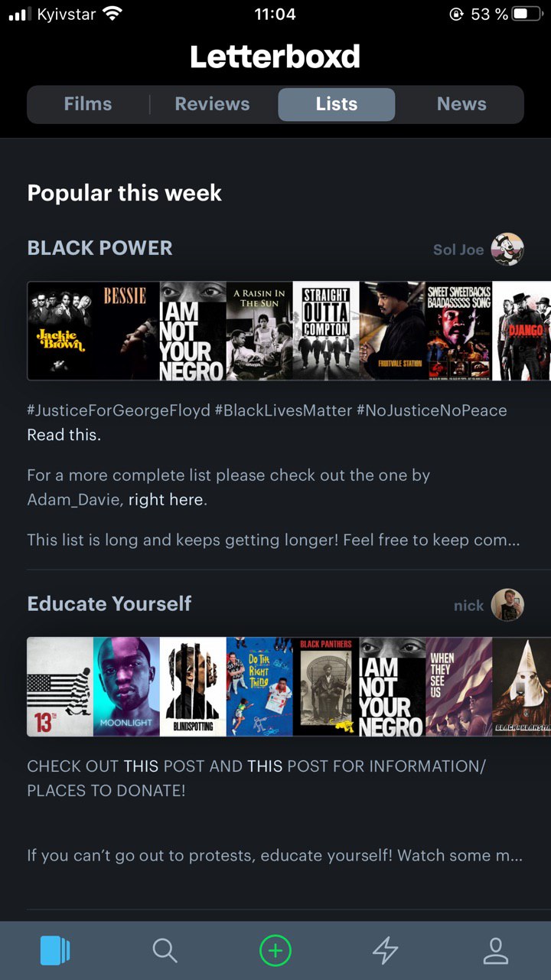The width and height of the screenshot is (551, 980).
Task: Open the profile person icon
Action: point(496,951)
